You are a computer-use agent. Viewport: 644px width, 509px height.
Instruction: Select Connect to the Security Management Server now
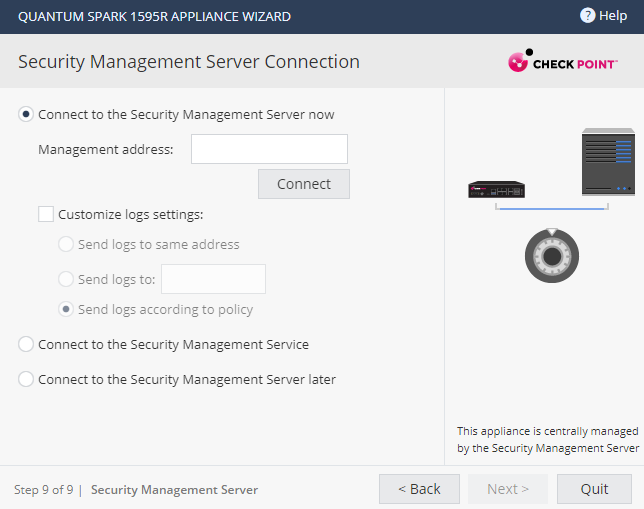click(26, 114)
